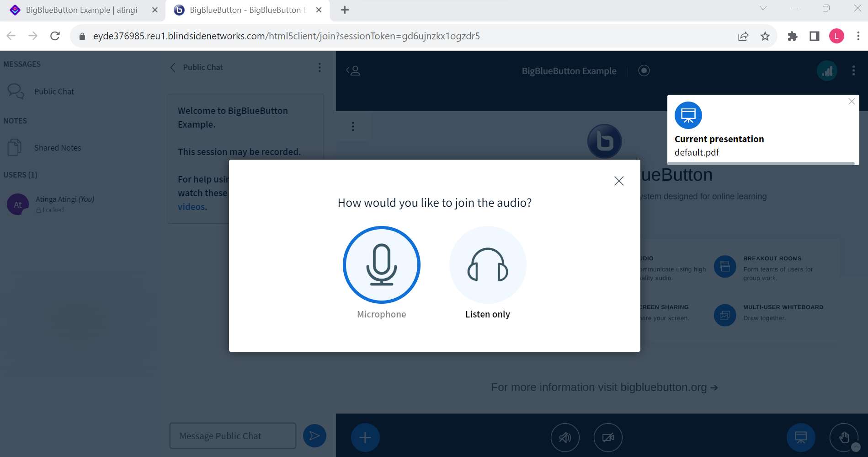Viewport: 868px width, 457px height.
Task: Hide Public Chat with back chevron
Action: (x=173, y=67)
